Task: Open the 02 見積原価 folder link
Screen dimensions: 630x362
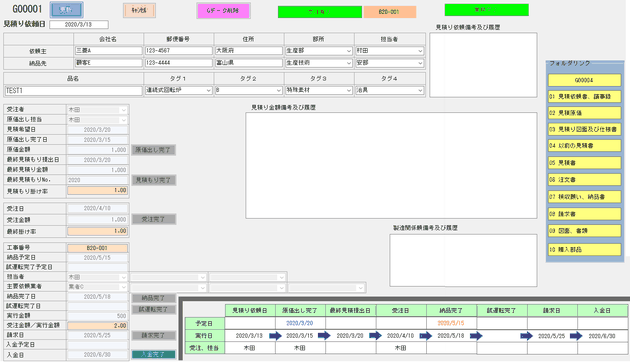Action: (584, 113)
